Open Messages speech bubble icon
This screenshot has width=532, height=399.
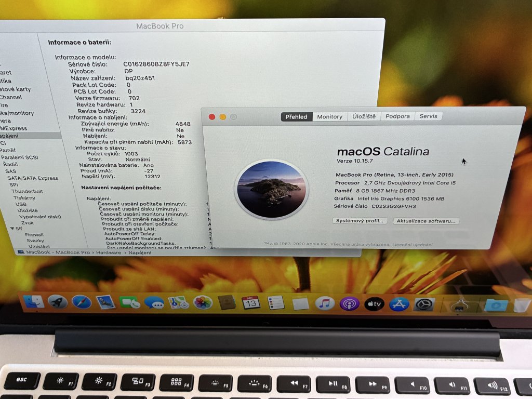point(154,302)
